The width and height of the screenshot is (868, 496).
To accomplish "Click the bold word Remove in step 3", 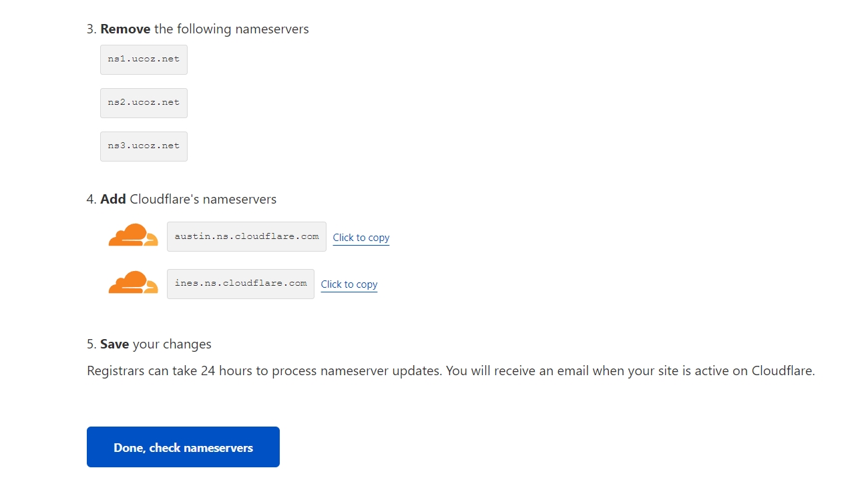I will 125,29.
